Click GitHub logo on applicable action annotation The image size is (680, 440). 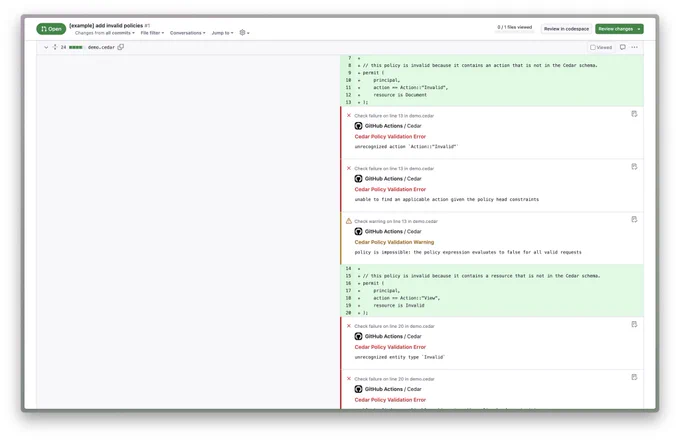pos(358,179)
